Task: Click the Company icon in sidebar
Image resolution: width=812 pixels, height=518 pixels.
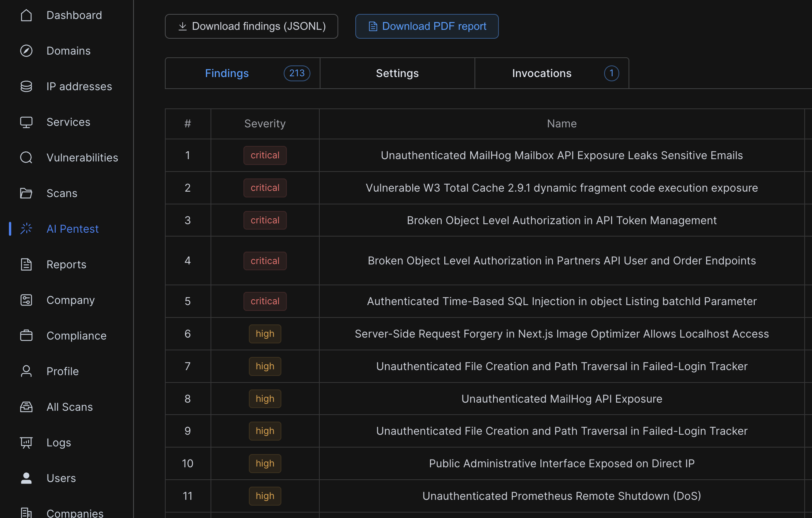Action: [x=26, y=300]
